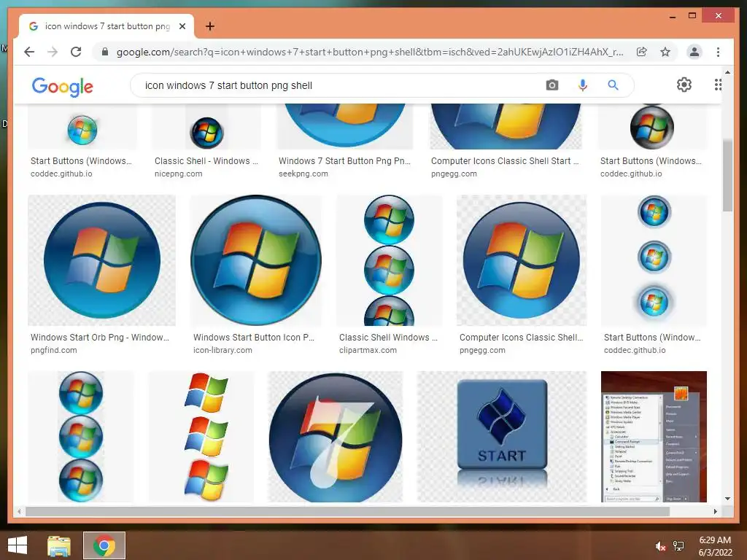The image size is (747, 560).
Task: Click the browser forward arrow
Action: [x=53, y=52]
